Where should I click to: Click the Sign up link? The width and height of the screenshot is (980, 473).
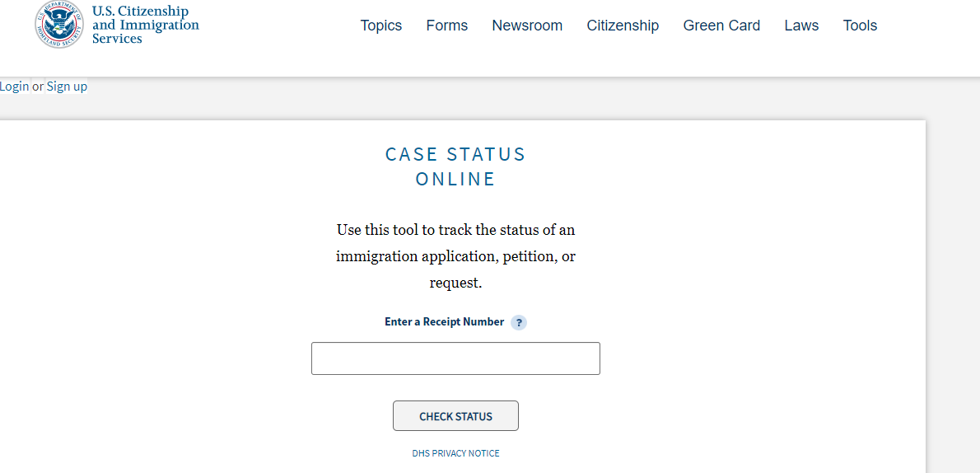point(67,87)
